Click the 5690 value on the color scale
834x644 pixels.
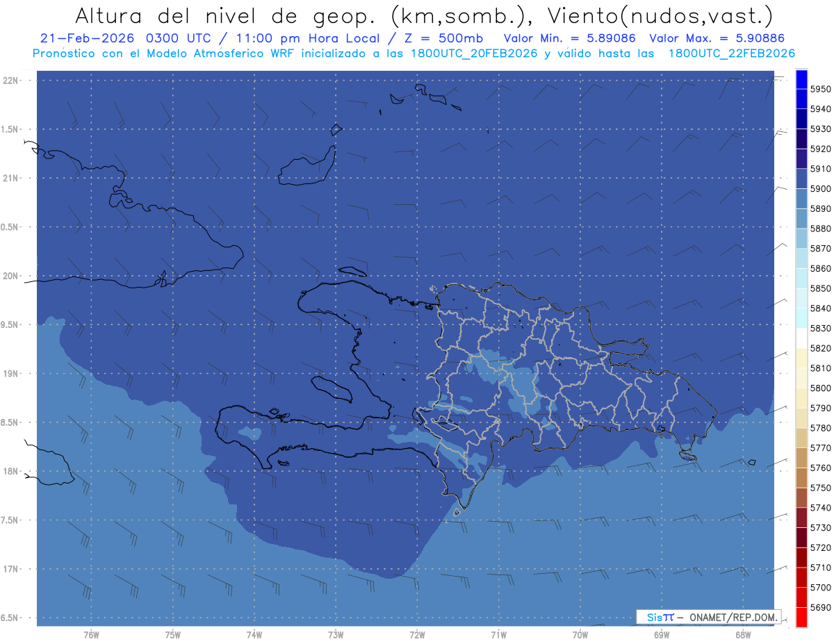click(820, 607)
